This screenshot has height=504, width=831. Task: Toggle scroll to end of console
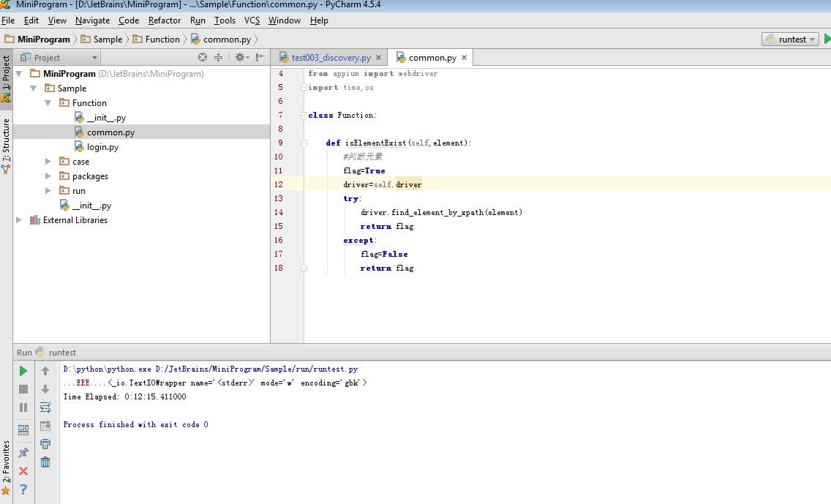(45, 426)
